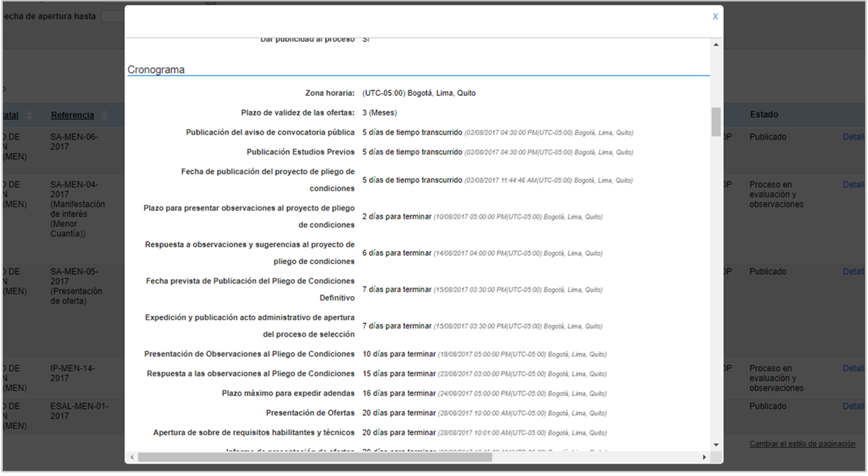This screenshot has height=476, width=868.
Task: Click 'Plazo para presentar observaciones' label
Action: click(x=249, y=216)
